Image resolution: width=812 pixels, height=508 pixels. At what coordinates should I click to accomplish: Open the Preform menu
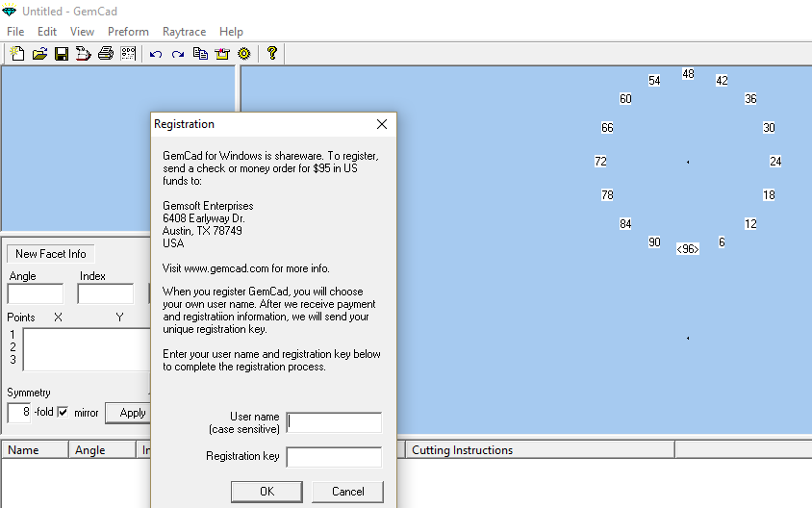(128, 32)
